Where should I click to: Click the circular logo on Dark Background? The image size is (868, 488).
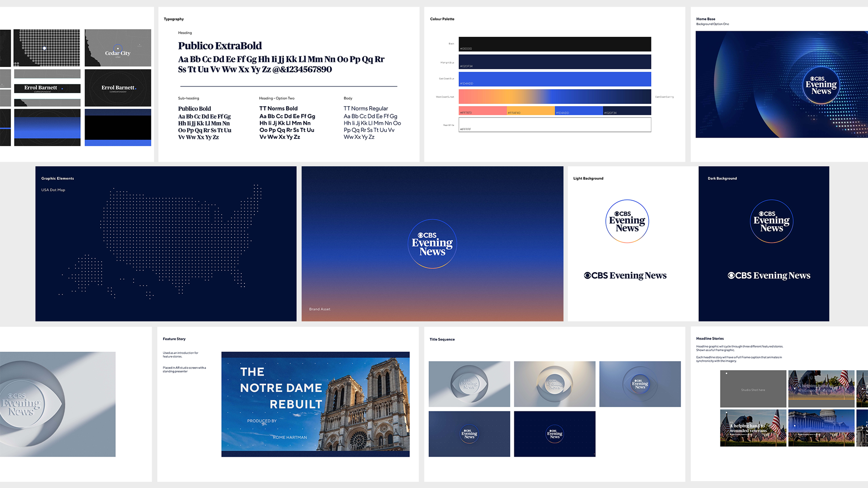771,221
